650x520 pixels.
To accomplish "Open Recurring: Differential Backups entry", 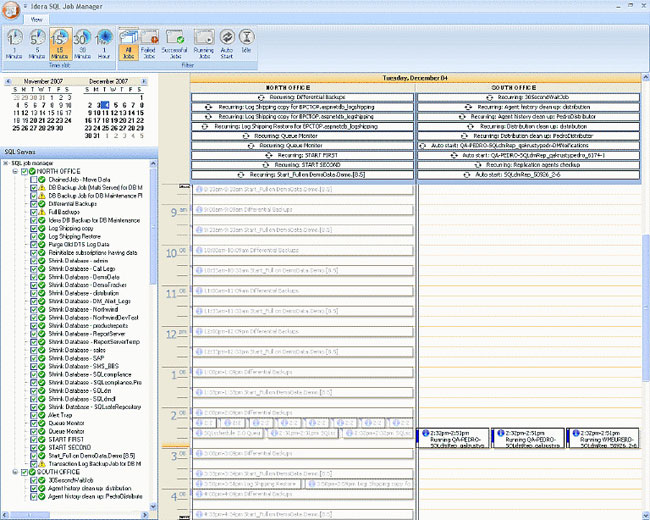I will (302, 97).
